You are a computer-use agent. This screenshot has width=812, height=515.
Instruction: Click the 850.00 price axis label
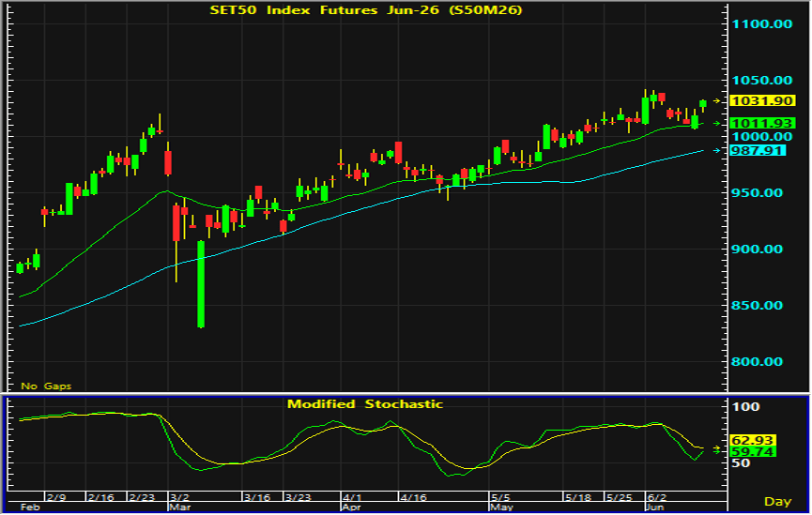coord(757,306)
